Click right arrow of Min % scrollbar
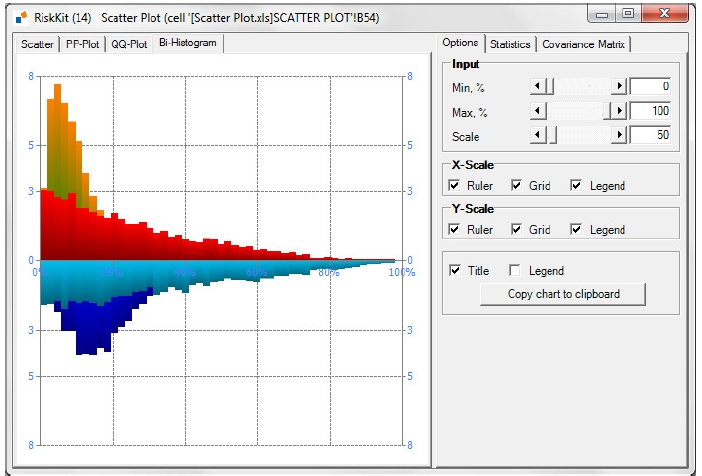Image resolution: width=702 pixels, height=476 pixels. [620, 87]
